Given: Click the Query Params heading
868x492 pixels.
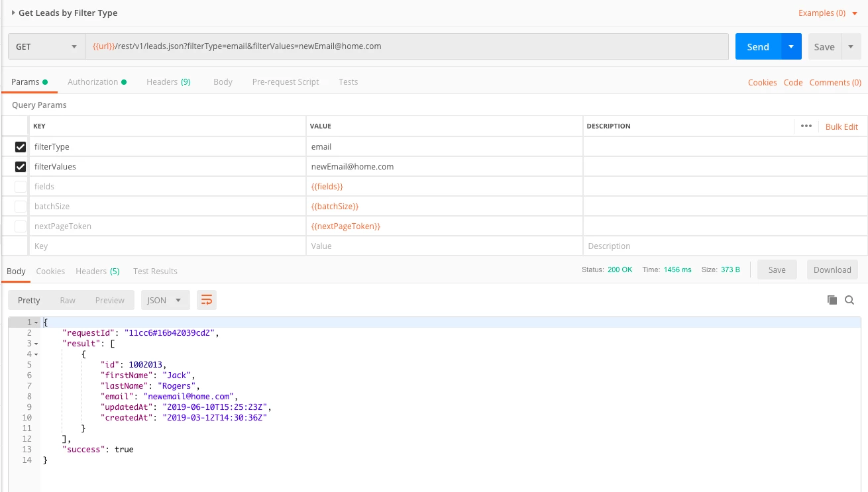Looking at the screenshot, I should click(39, 105).
